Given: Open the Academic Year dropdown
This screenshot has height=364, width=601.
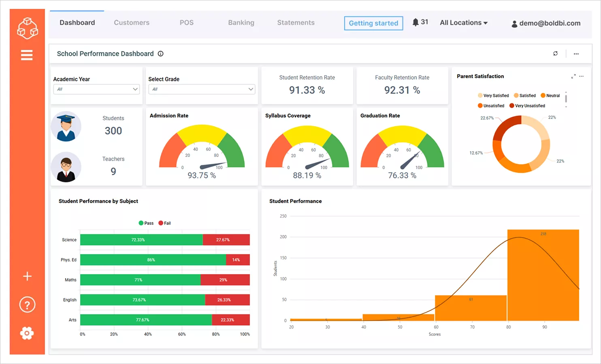Looking at the screenshot, I should point(96,89).
